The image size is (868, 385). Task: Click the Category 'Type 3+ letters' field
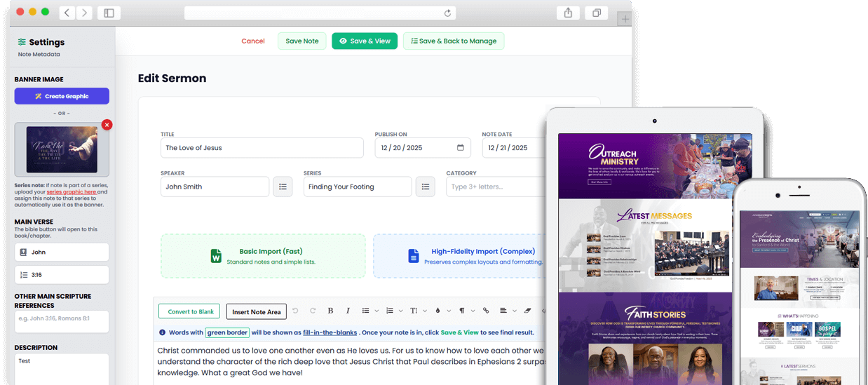[x=496, y=187]
